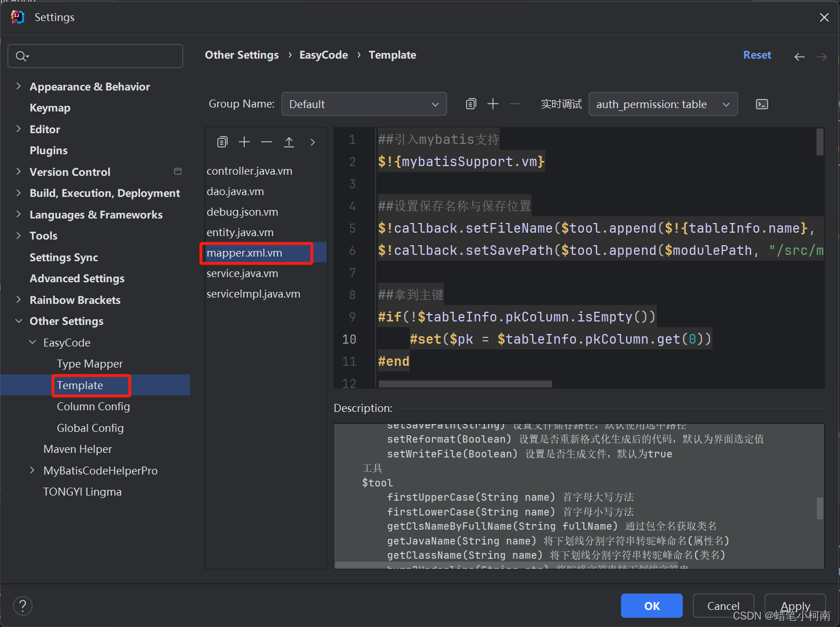Click the IntelliJ logo in the title bar

pos(18,17)
